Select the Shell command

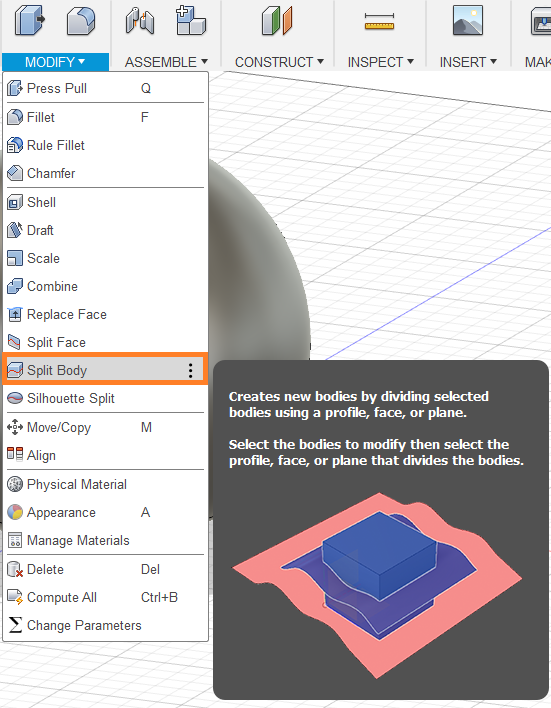[105, 202]
